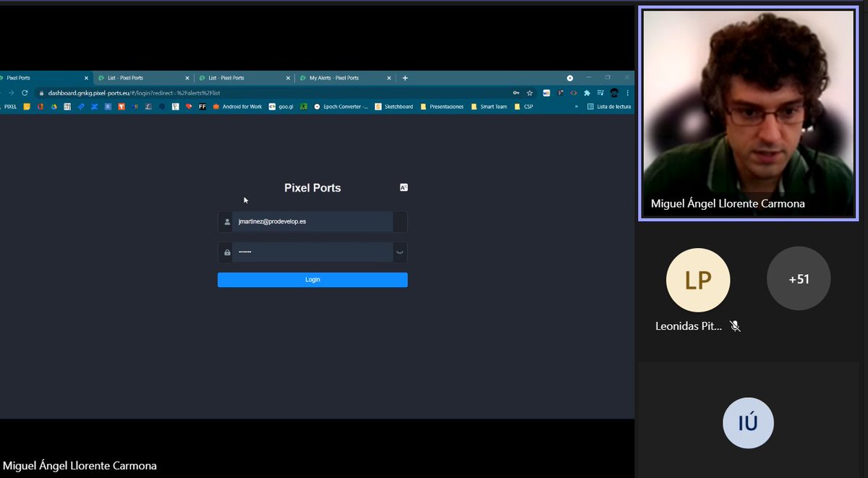This screenshot has width=868, height=478.
Task: Show the +51 more participants
Action: click(799, 279)
